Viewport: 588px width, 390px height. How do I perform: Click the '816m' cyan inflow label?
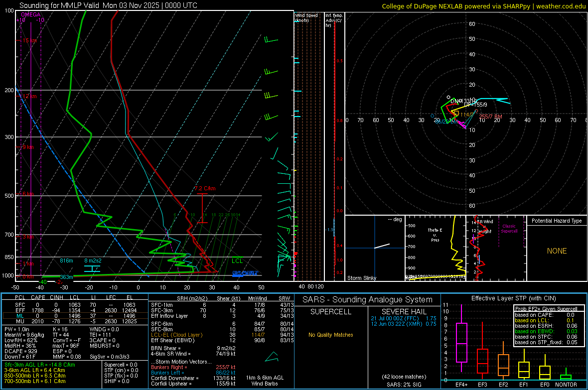(x=66, y=260)
